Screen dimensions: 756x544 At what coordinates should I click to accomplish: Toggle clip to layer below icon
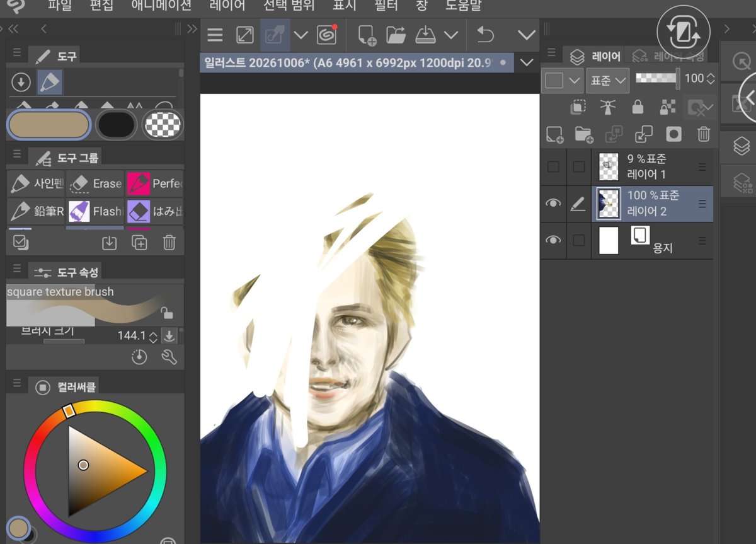tap(578, 108)
